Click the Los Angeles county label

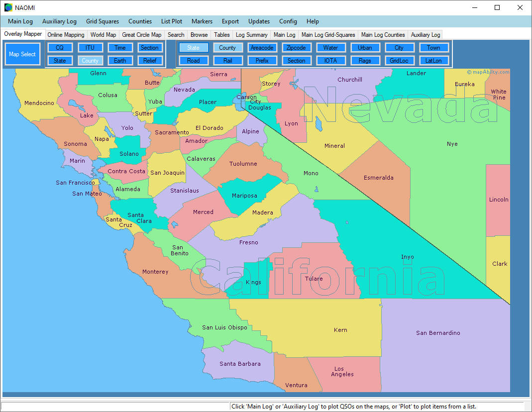point(342,371)
